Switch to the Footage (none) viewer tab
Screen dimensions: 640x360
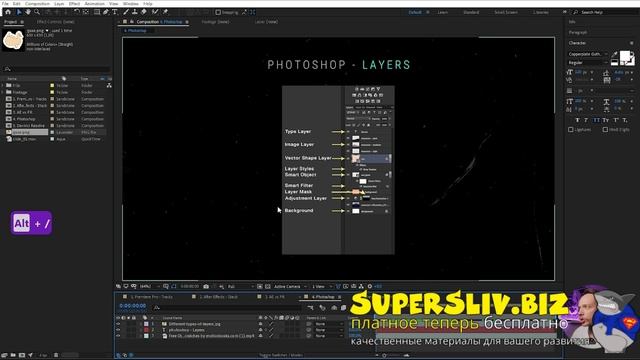(216, 22)
